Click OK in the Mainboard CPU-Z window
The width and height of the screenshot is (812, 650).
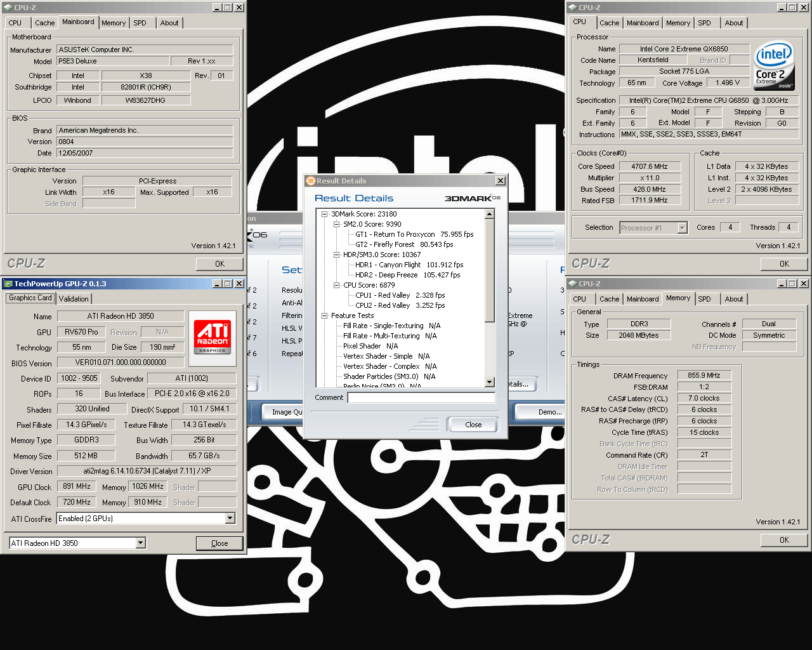coord(219,264)
